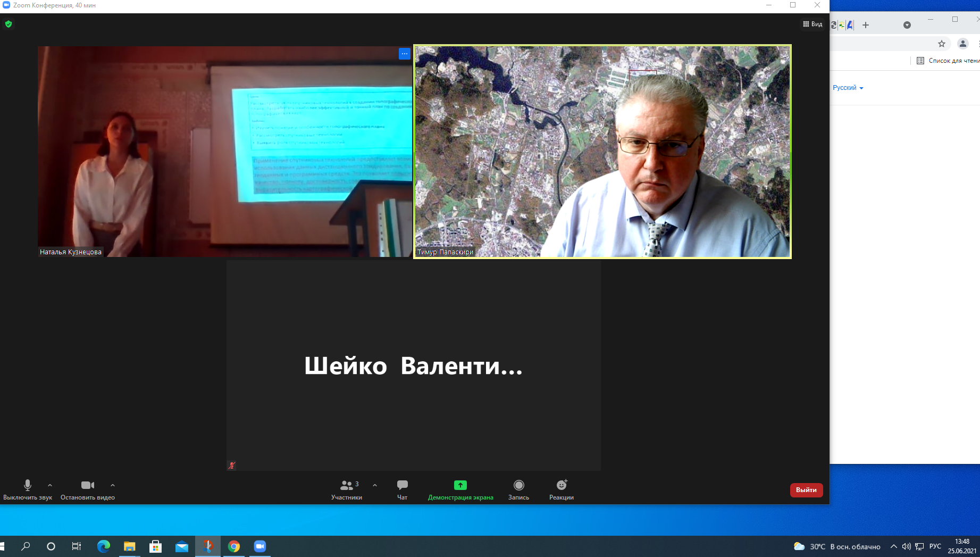
Task: Click Zoom Конференция window title
Action: tap(54, 5)
